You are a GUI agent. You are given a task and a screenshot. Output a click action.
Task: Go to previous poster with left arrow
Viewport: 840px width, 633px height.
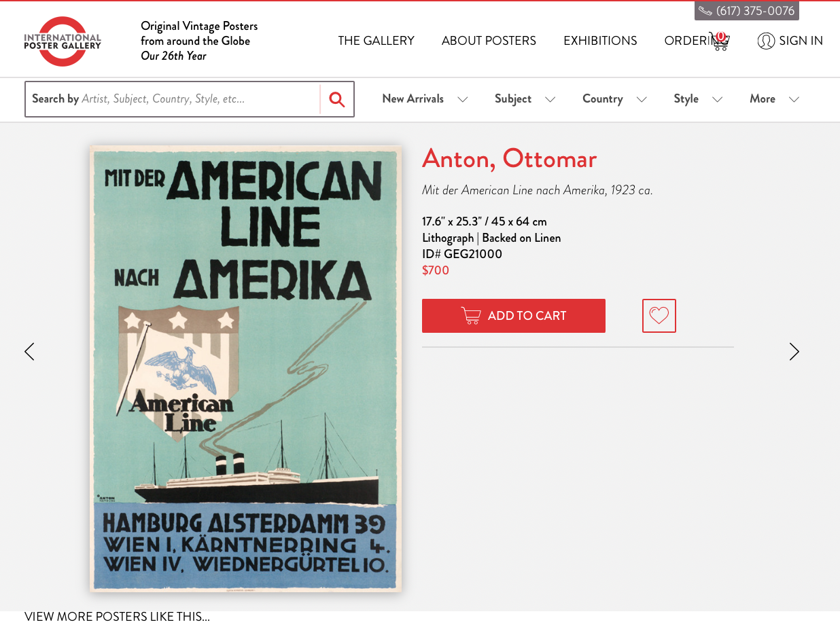pos(29,352)
